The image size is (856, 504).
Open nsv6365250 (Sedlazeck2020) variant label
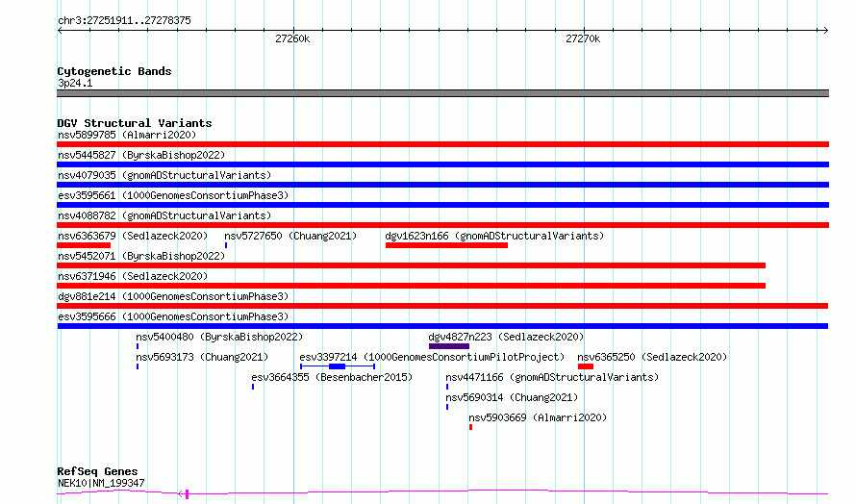652,357
